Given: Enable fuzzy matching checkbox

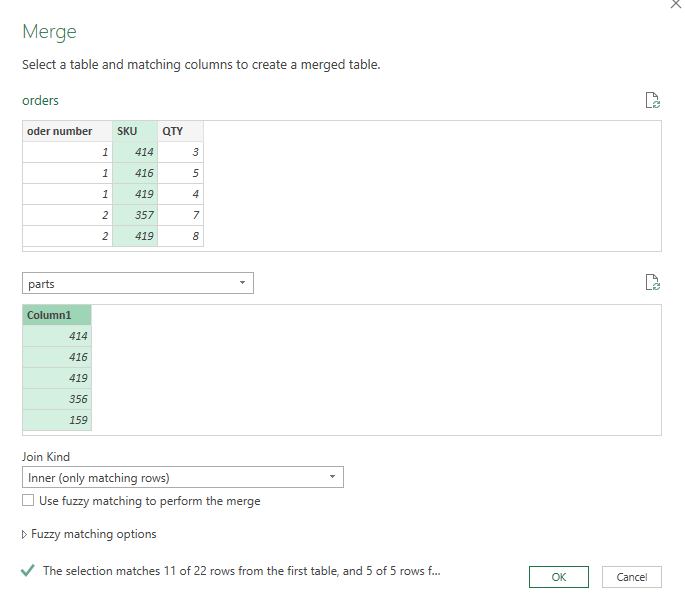Looking at the screenshot, I should (28, 500).
